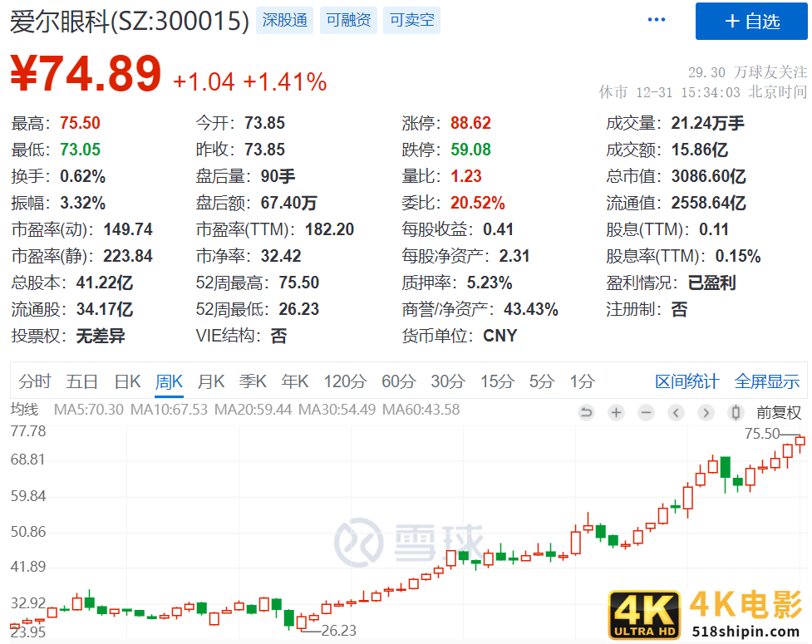Click the 52周最低 value 26.23
Screen dimensions: 812x644
coord(299,309)
